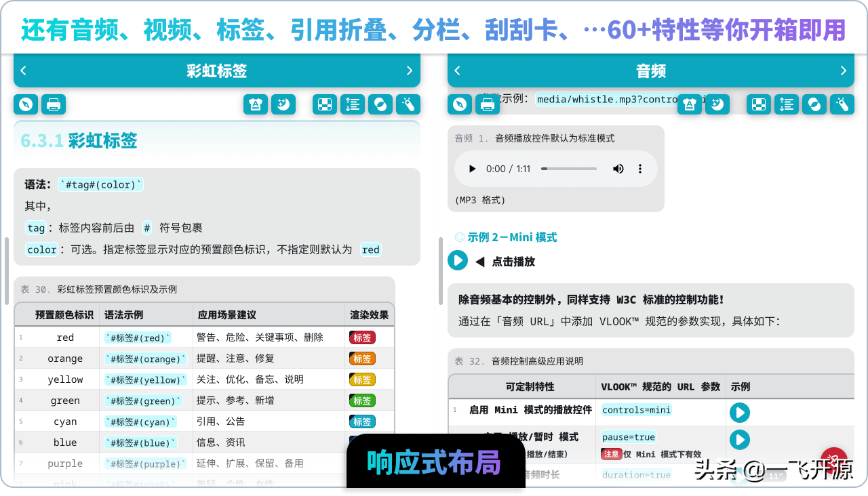Click the `#标签#(cyan)` syntax cell
This screenshot has height=496, width=868.
click(x=140, y=421)
